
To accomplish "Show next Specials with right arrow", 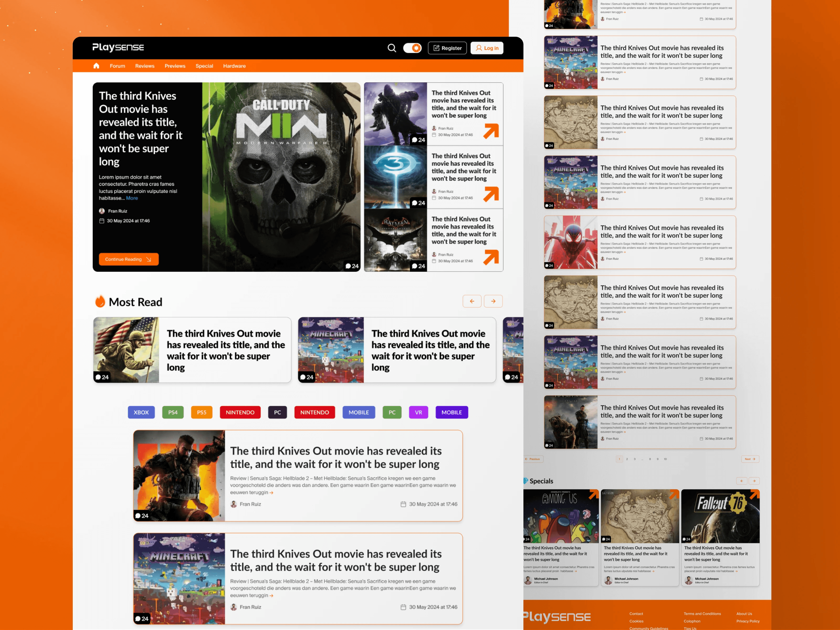I will 754,481.
